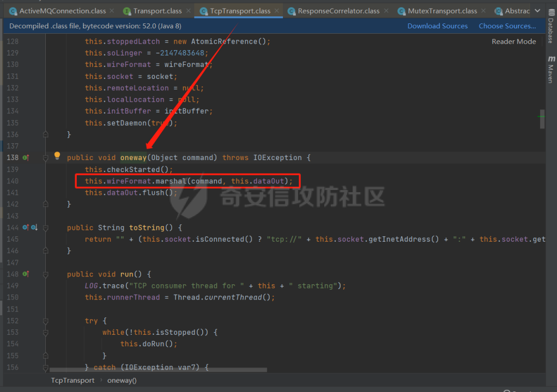This screenshot has height=392, width=557.
Task: Close the TcpTransport.class tab
Action: coord(277,11)
